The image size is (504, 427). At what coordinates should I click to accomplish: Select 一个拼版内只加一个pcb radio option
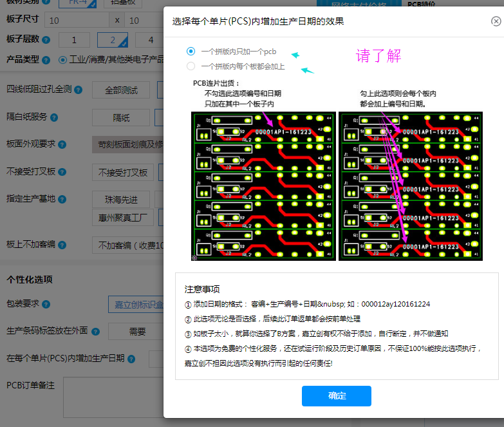tap(191, 52)
